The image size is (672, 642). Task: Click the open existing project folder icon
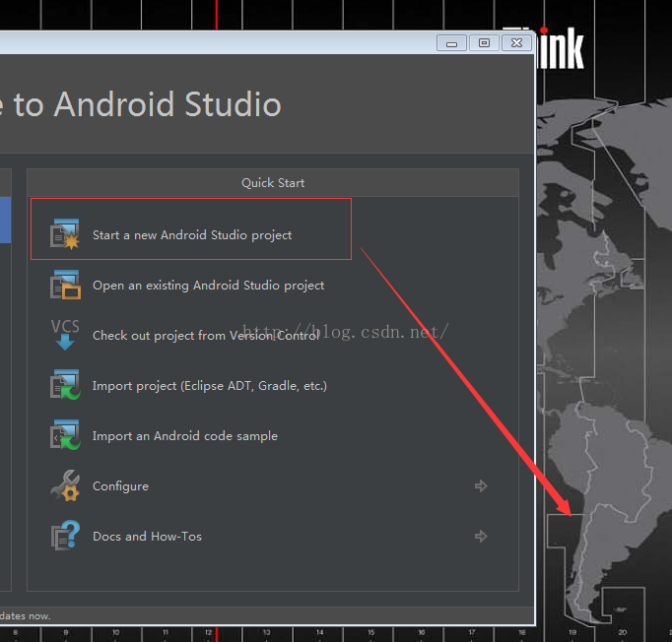pos(65,285)
